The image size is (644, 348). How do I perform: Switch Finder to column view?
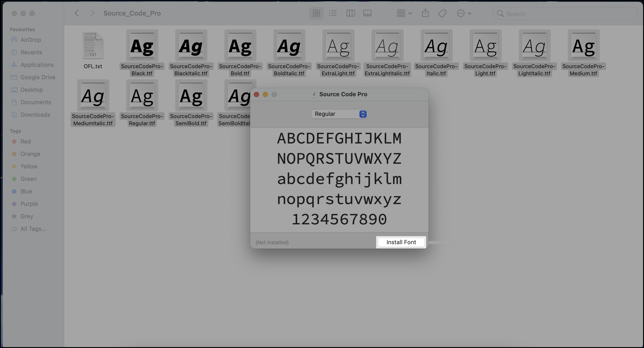(x=351, y=13)
